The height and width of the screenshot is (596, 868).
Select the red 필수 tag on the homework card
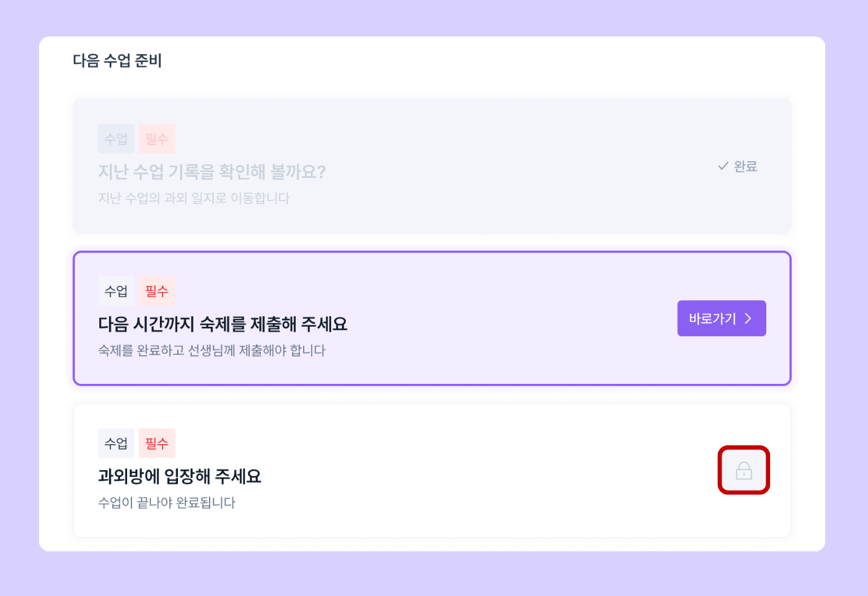pos(157,291)
